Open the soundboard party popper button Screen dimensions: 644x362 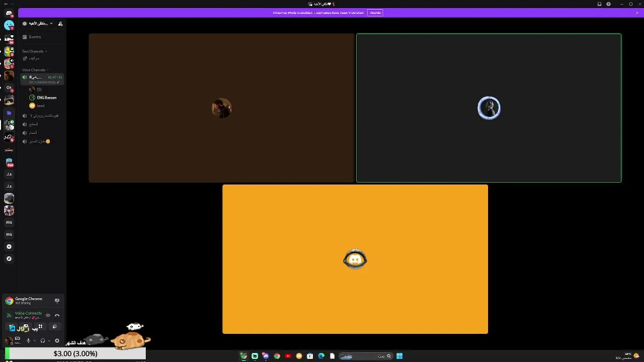(55, 327)
